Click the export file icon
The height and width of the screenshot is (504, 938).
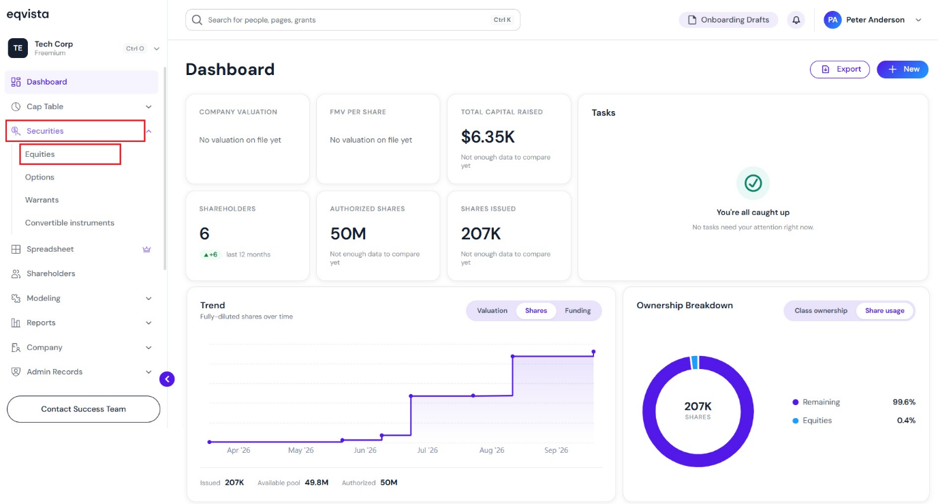point(826,69)
